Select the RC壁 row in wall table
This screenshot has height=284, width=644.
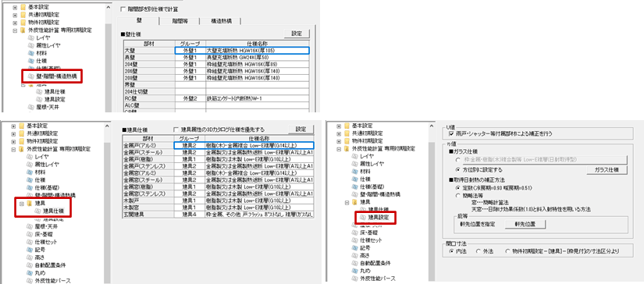tap(218, 99)
